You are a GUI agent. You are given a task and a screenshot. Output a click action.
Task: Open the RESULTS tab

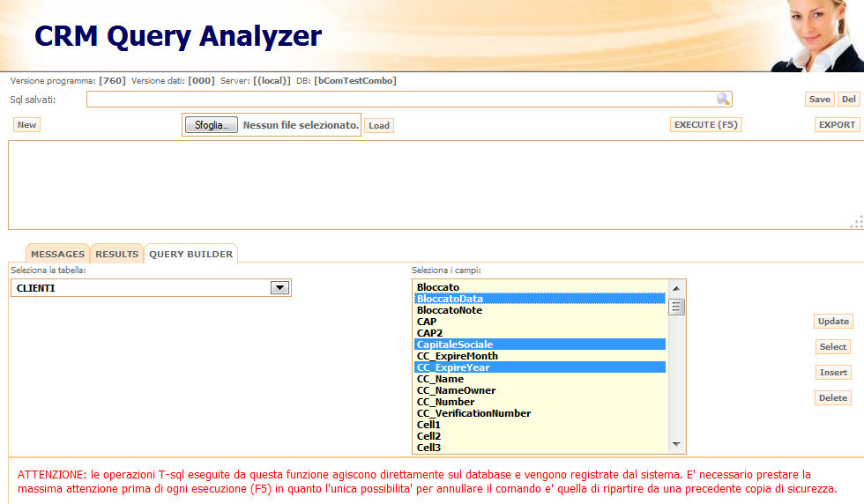(x=117, y=254)
